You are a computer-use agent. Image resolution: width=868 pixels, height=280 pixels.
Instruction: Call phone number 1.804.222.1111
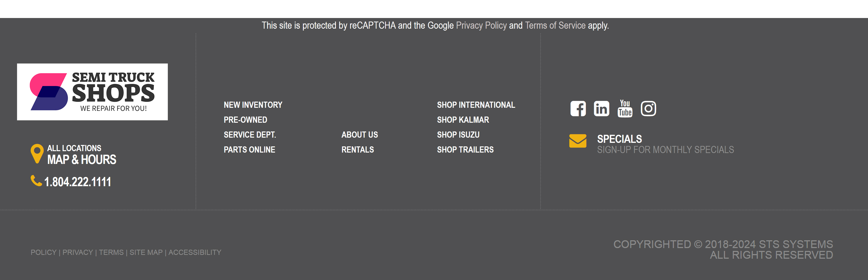[x=77, y=182]
